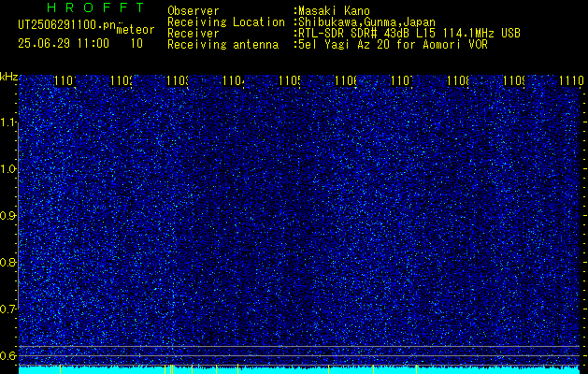The image size is (588, 374).
Task: Click the word meteor in the header
Action: [136, 30]
